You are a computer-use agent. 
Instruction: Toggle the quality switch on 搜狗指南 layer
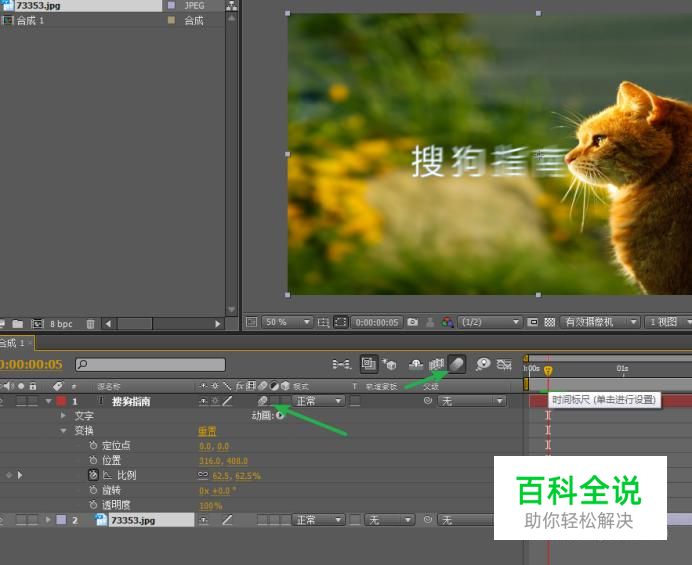pyautogui.click(x=227, y=401)
